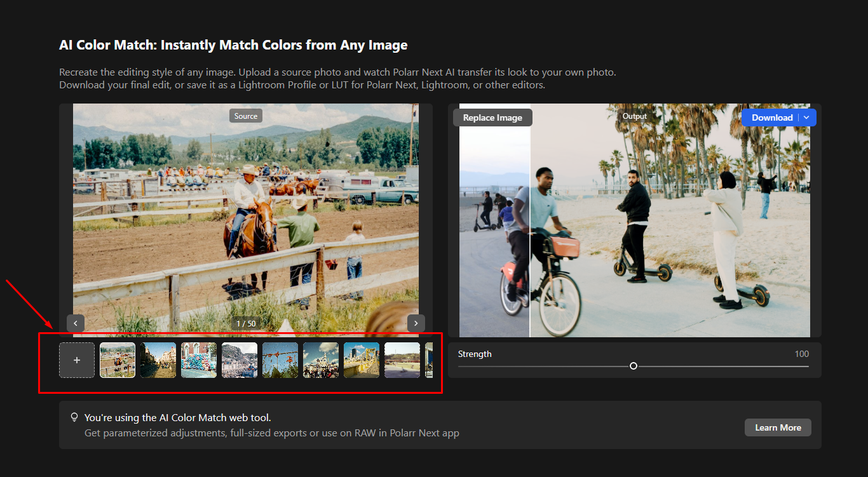Click the Strength slider handle
The image size is (868, 477).
pos(633,366)
